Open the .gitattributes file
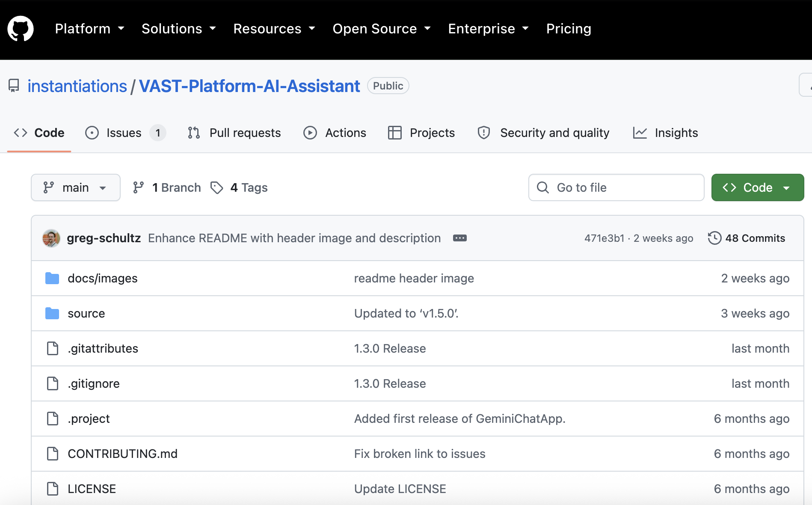812x505 pixels. click(103, 348)
